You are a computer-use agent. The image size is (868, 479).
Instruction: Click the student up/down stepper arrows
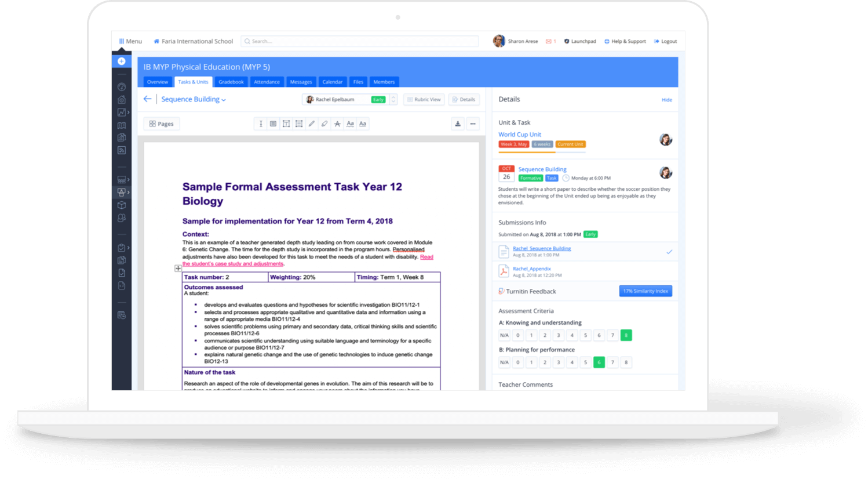click(393, 100)
